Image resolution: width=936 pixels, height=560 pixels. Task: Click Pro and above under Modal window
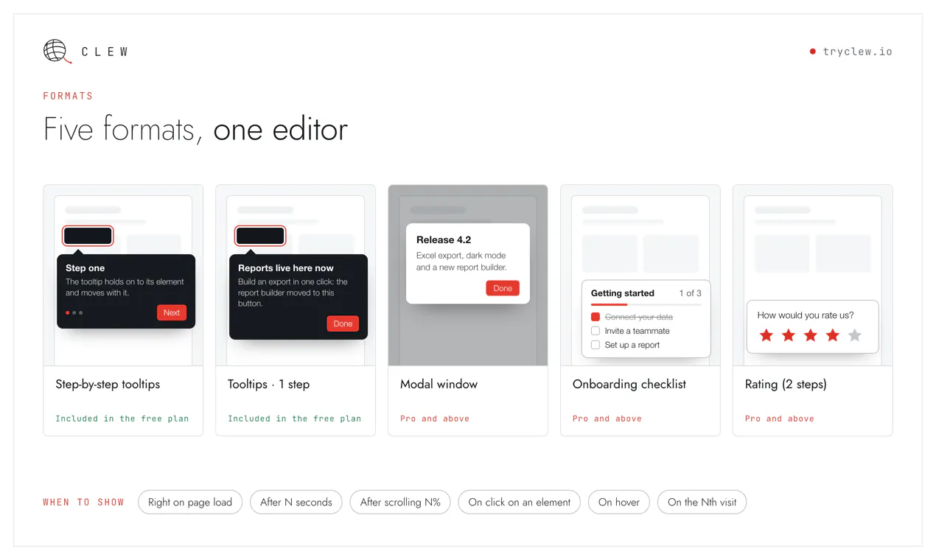point(435,419)
